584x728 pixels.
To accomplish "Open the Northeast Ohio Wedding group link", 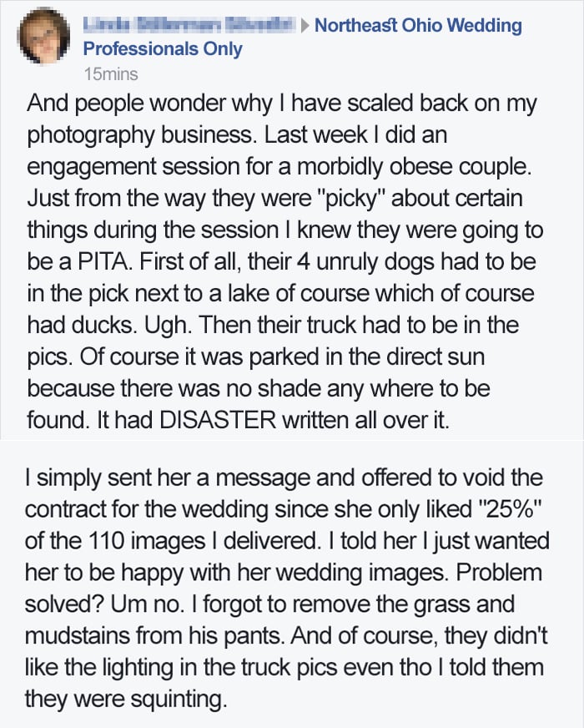I will (x=419, y=25).
